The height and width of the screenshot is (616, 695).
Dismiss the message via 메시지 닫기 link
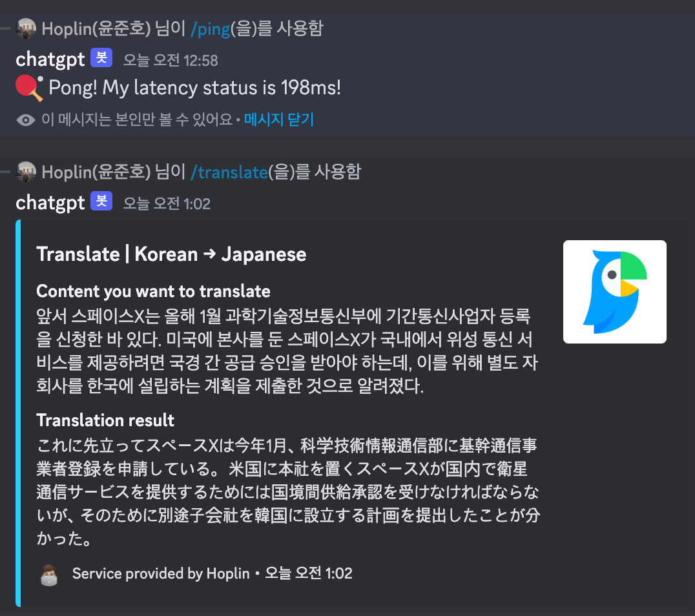(279, 119)
